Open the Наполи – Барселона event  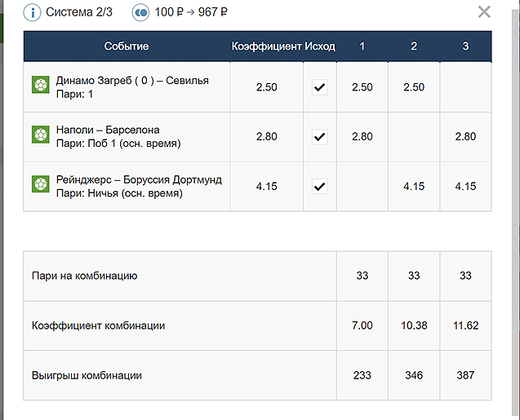108,130
